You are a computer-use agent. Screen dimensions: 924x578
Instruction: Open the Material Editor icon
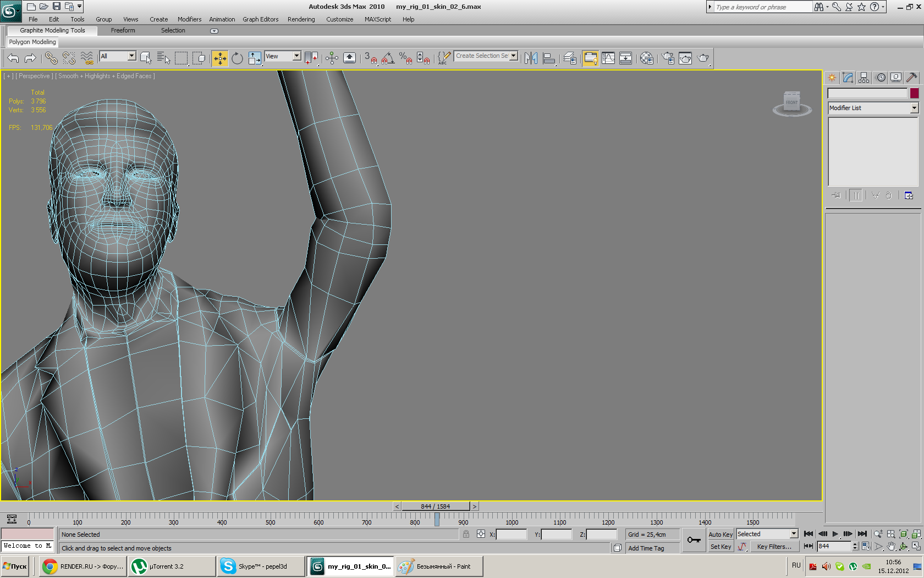click(x=647, y=58)
